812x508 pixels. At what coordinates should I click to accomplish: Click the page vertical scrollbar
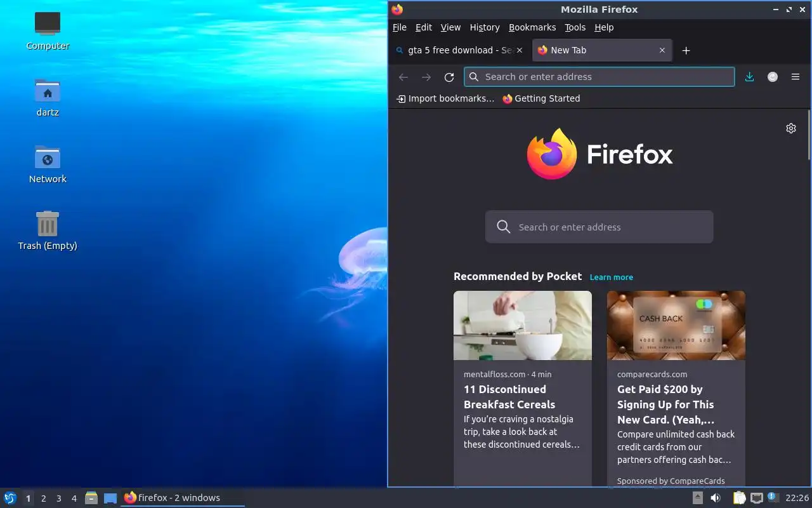pos(809,135)
